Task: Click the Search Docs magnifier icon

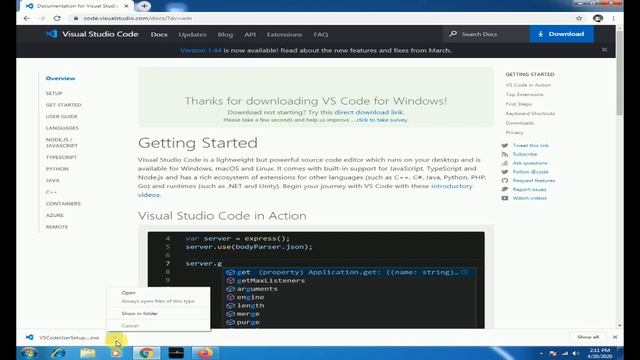Action: [x=453, y=34]
